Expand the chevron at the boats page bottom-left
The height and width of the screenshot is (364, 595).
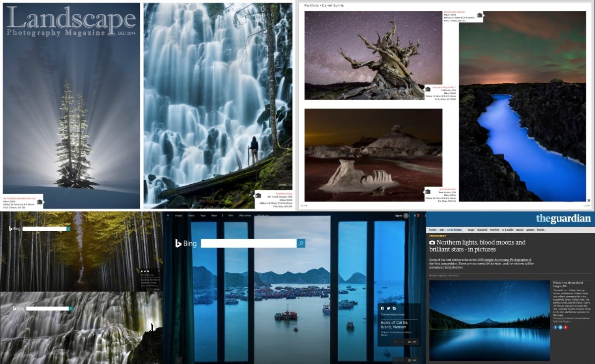[x=179, y=360]
